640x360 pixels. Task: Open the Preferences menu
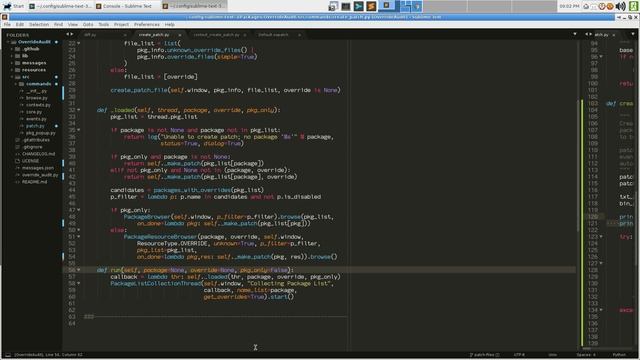[x=147, y=24]
